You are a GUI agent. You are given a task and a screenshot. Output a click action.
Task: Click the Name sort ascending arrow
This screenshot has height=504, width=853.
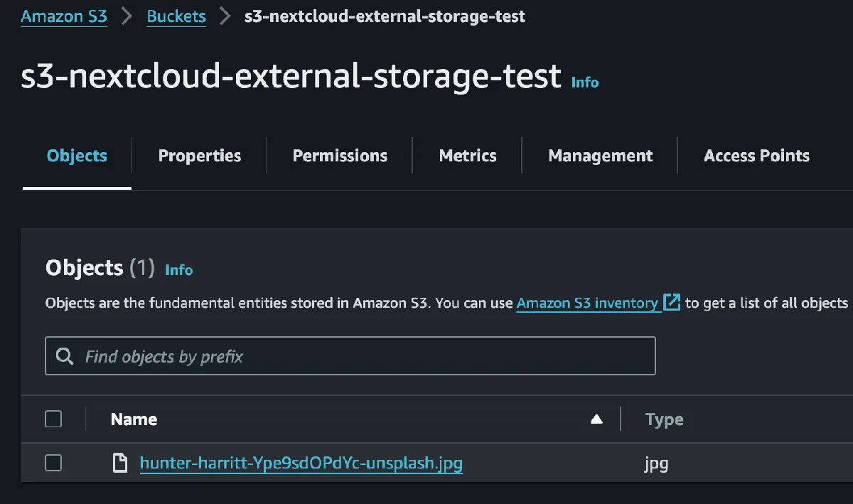(x=596, y=419)
